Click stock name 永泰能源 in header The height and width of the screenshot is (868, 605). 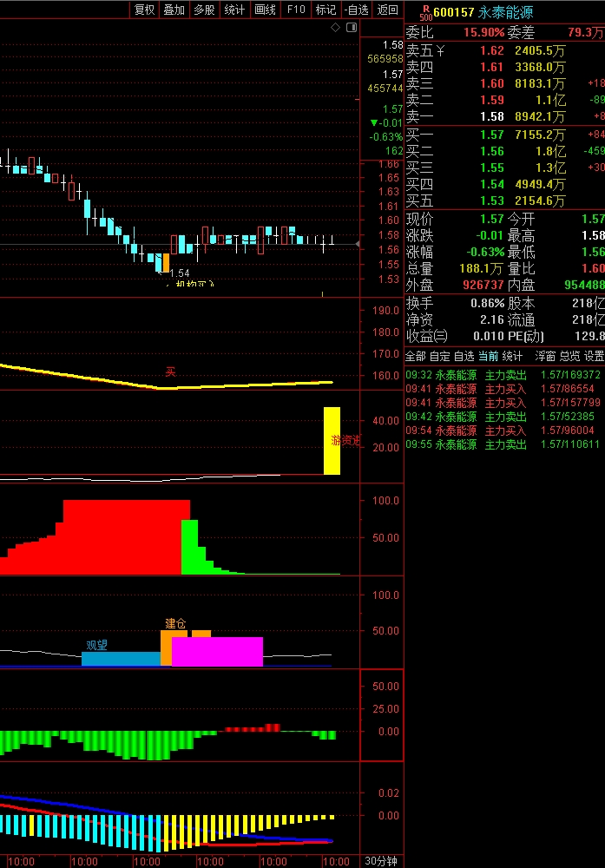[505, 12]
